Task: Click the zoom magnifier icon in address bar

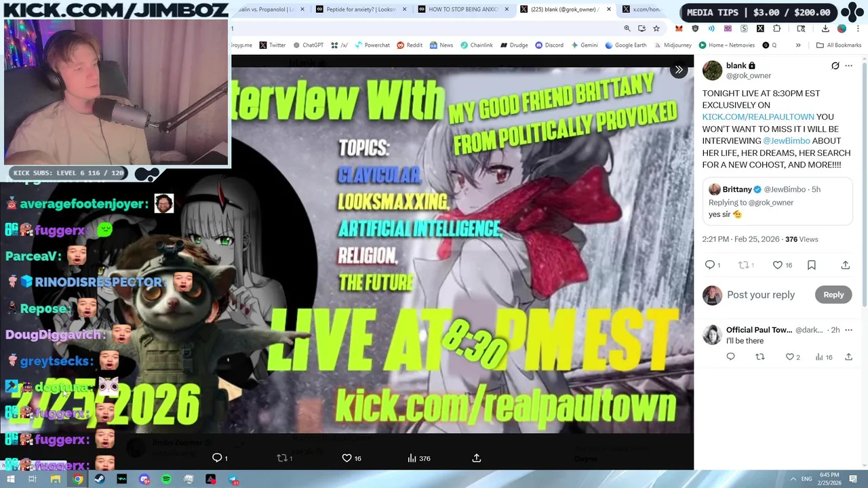Action: coord(627,28)
